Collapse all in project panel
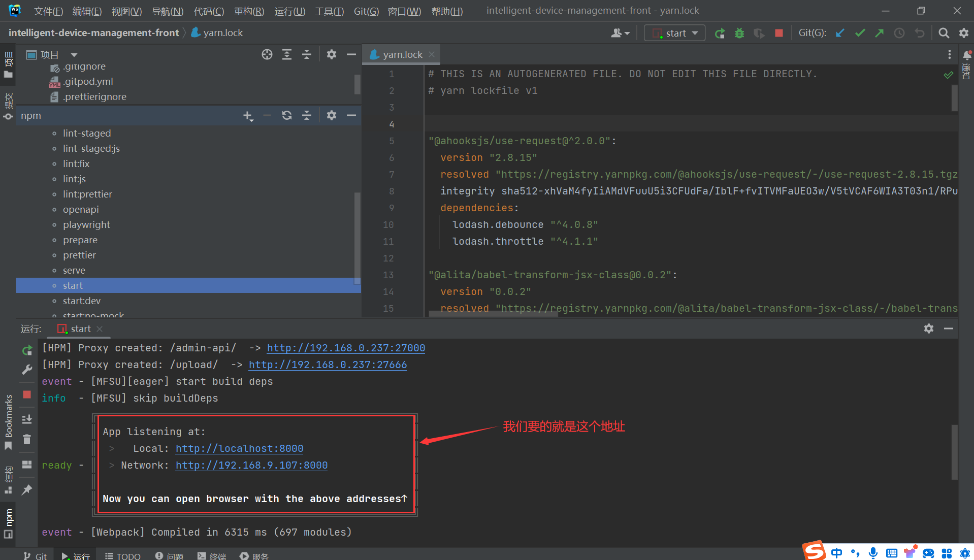This screenshot has width=974, height=560. [x=307, y=54]
